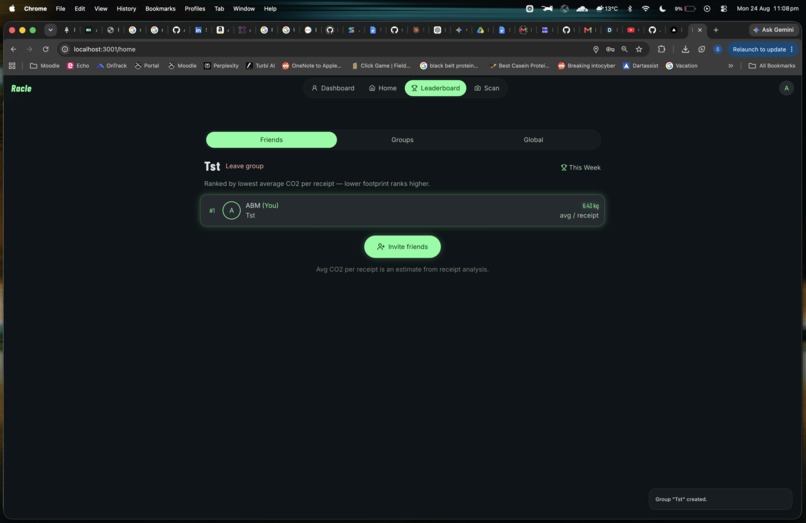Click the zoom magnifier icon in address bar
806x523 pixels.
tap(625, 49)
